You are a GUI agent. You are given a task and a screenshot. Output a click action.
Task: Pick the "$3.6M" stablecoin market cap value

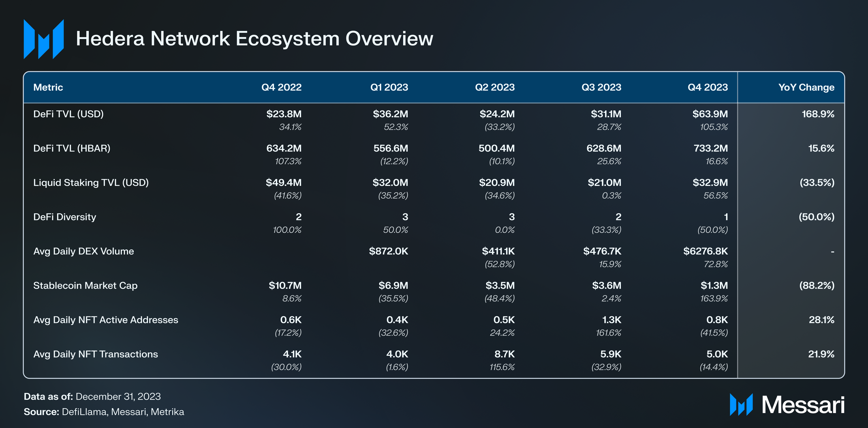coord(607,286)
